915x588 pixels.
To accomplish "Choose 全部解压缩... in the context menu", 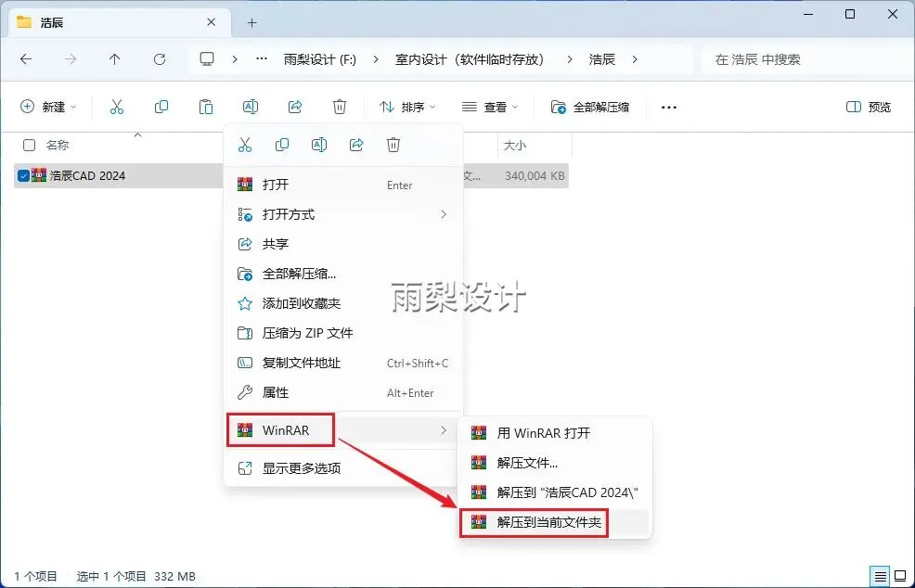I will pyautogui.click(x=343, y=274).
